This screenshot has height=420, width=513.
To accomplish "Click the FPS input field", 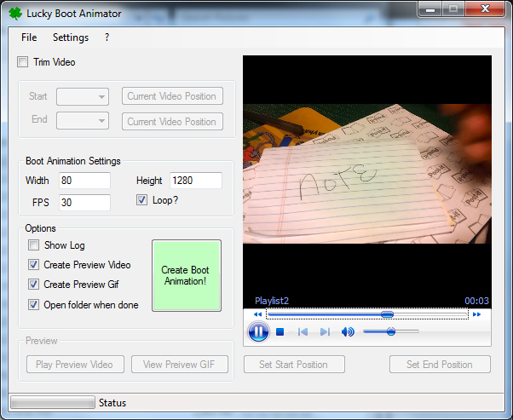I will (84, 203).
